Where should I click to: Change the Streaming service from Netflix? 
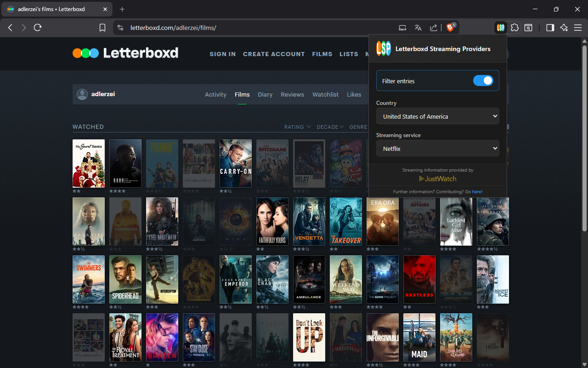tap(437, 148)
